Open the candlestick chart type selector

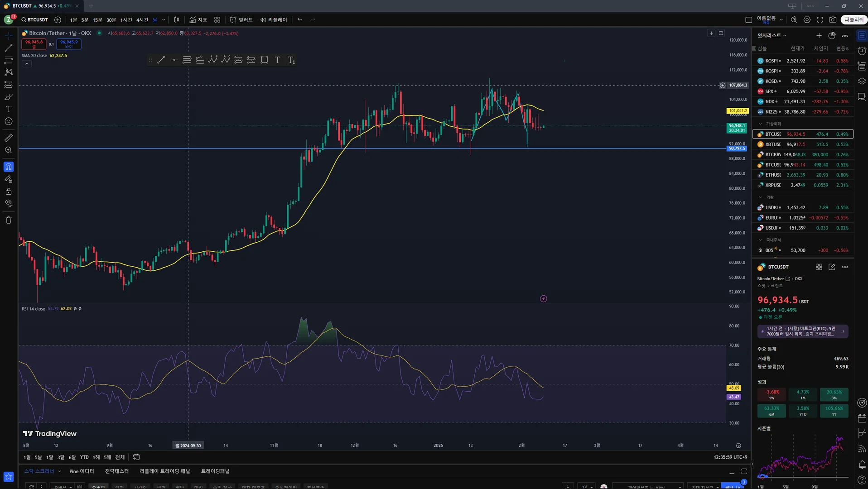click(x=177, y=20)
